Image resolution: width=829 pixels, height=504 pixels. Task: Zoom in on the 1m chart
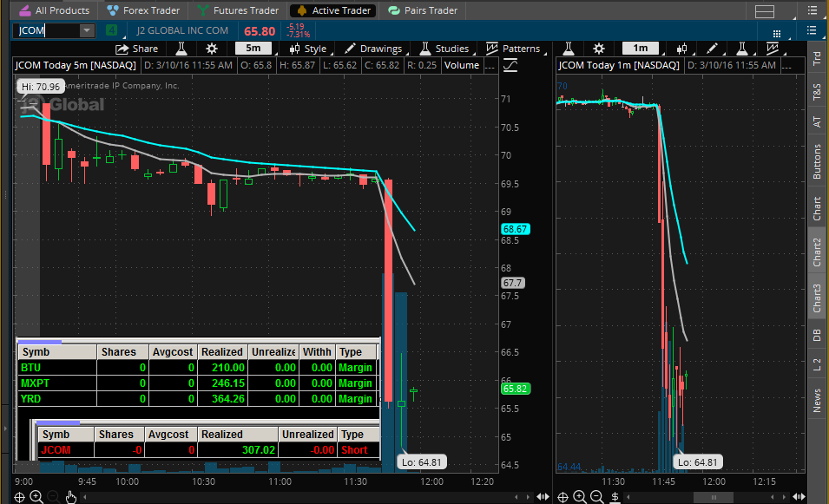(x=580, y=497)
